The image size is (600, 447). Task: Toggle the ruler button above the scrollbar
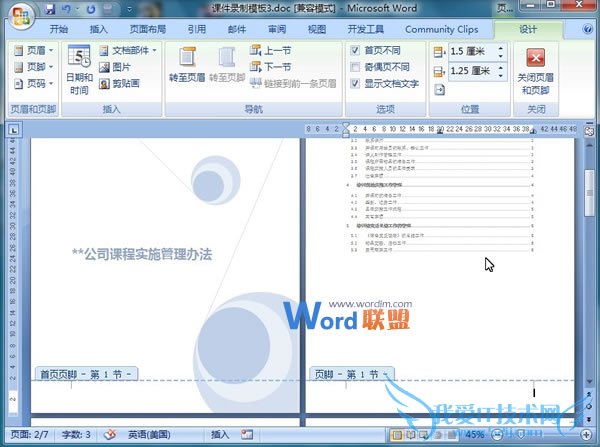click(x=589, y=131)
